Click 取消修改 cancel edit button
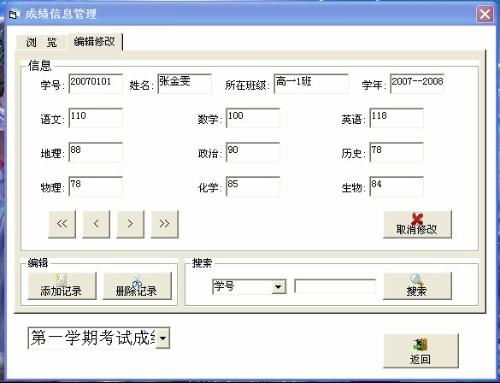Screen dimensions: 500x383 point(418,224)
